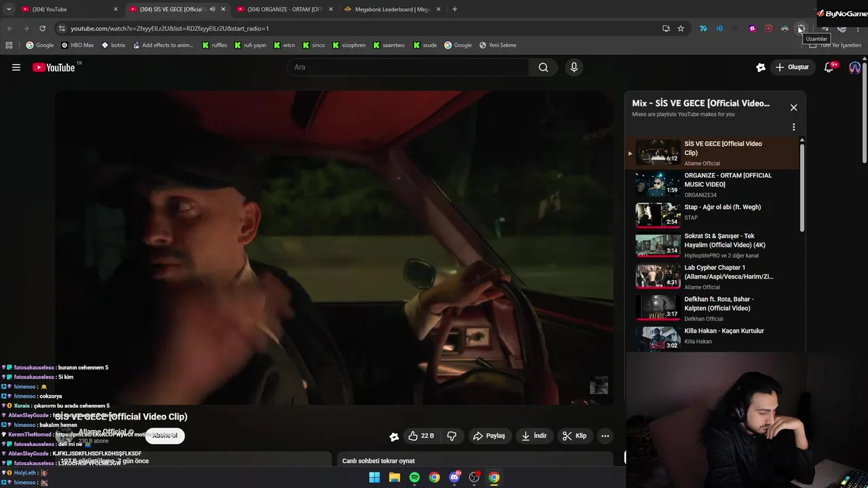This screenshot has height=488, width=868.
Task: Open Spotify from taskbar
Action: (x=414, y=477)
